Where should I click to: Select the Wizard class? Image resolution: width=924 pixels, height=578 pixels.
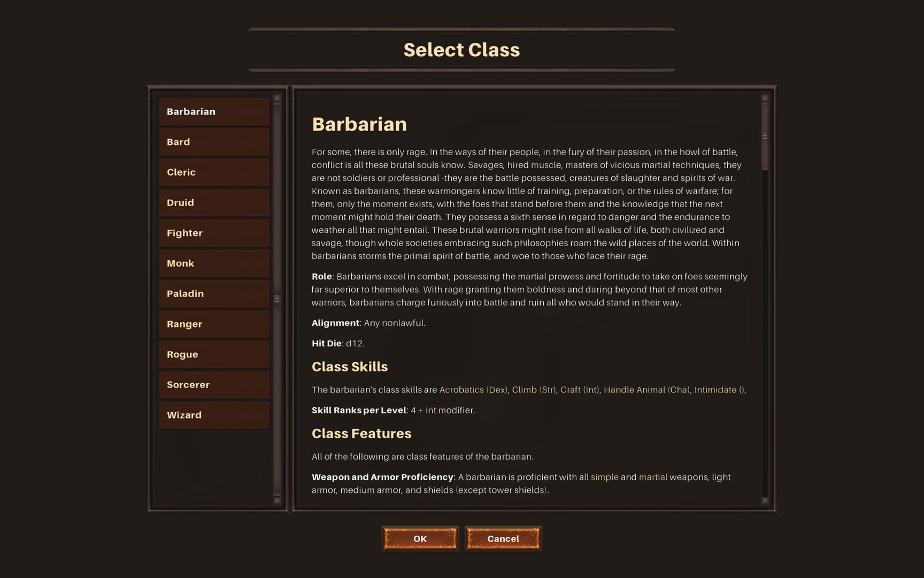(x=213, y=415)
